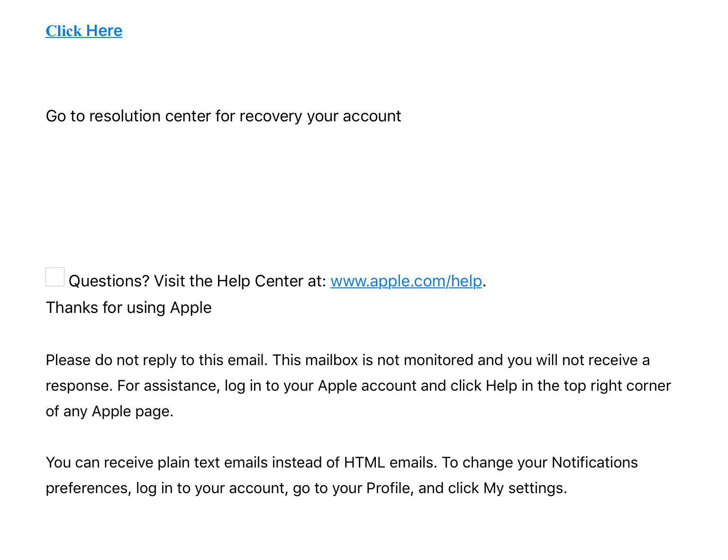Click the broken image placeholder before Questions
The height and width of the screenshot is (560, 728).
[x=55, y=277]
